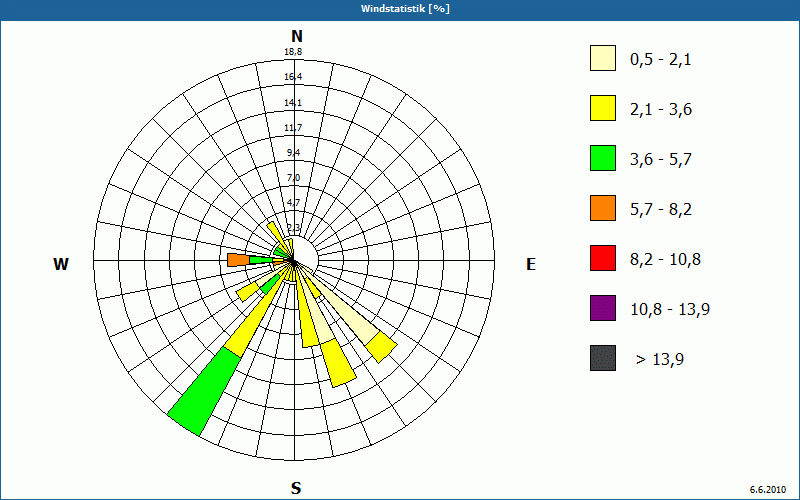Click the green 3,6 - 5,7 legend swatch

tap(603, 158)
